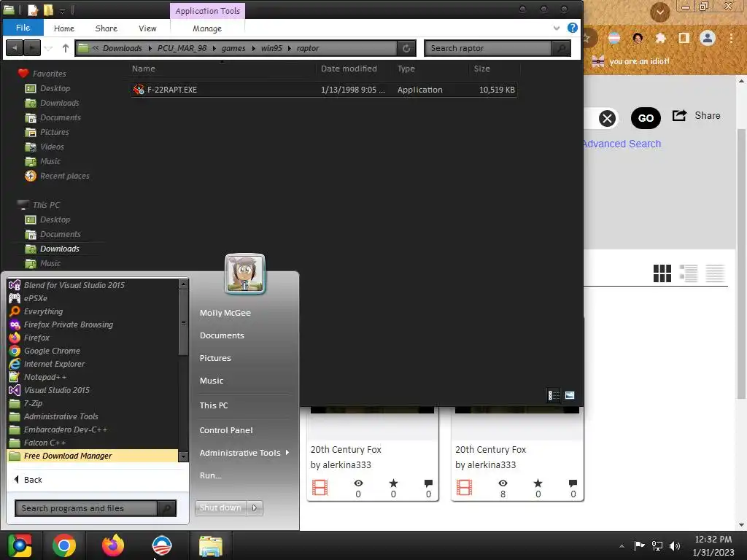The height and width of the screenshot is (560, 747).
Task: Open recent locations dropdown arrow
Action: coord(49,48)
